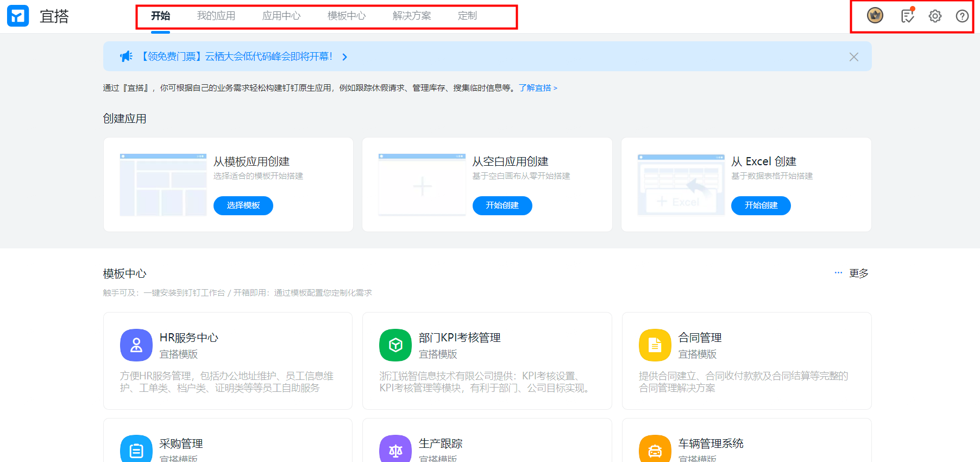Open the 应用中心 tab

pos(281,16)
